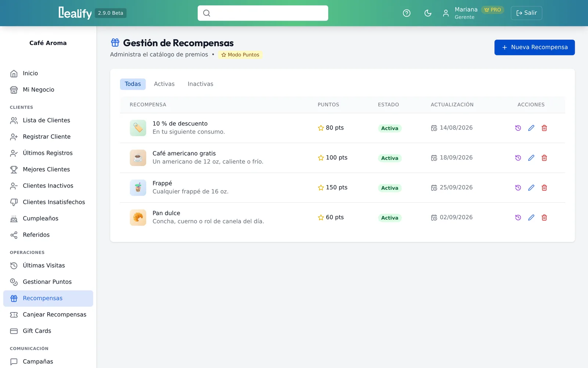Screen dimensions: 588x368
Task: Open Gift Cards in the sidebar
Action: click(48, 331)
